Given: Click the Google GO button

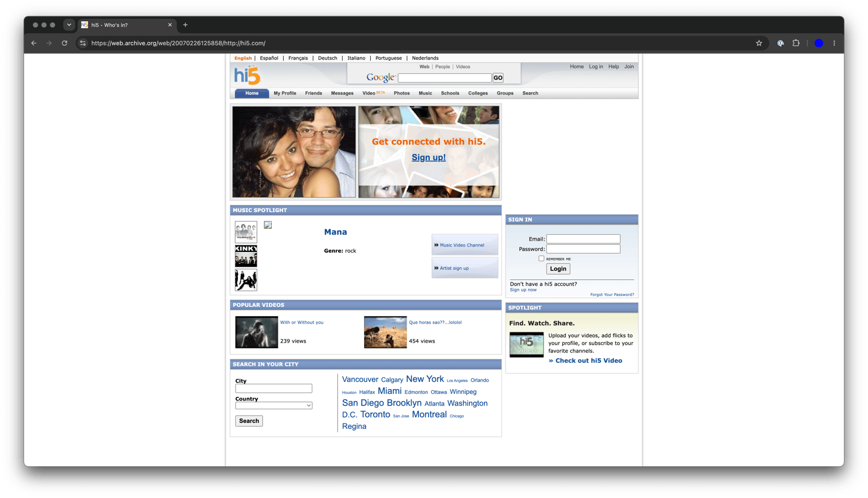Looking at the screenshot, I should click(498, 78).
